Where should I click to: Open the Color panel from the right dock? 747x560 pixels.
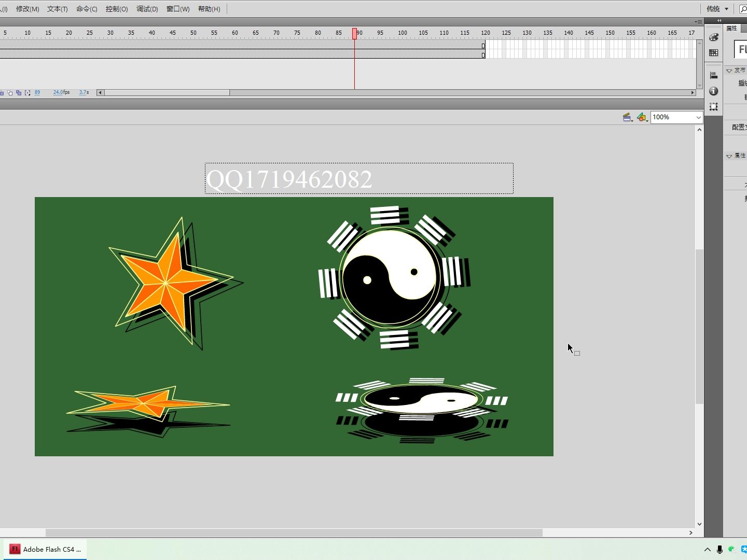pyautogui.click(x=714, y=37)
